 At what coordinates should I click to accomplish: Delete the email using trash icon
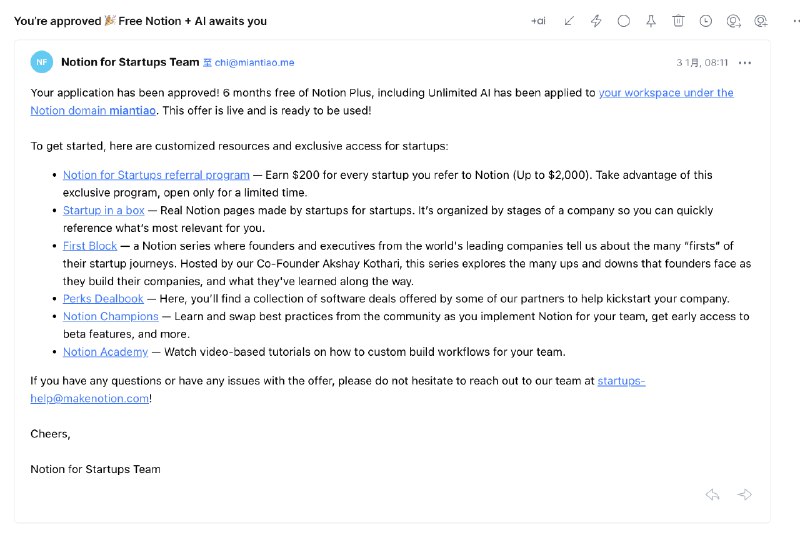(678, 21)
